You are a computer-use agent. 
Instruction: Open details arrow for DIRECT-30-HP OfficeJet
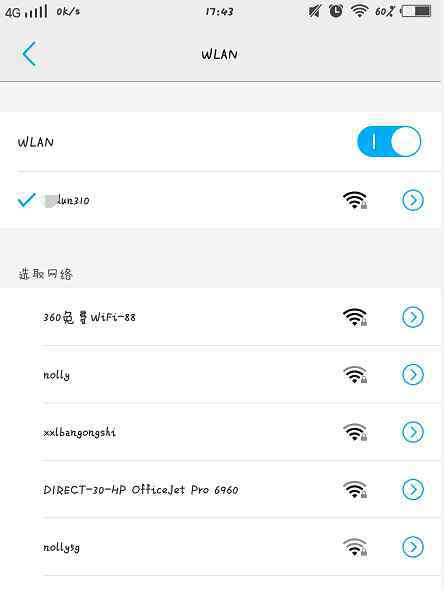click(413, 490)
